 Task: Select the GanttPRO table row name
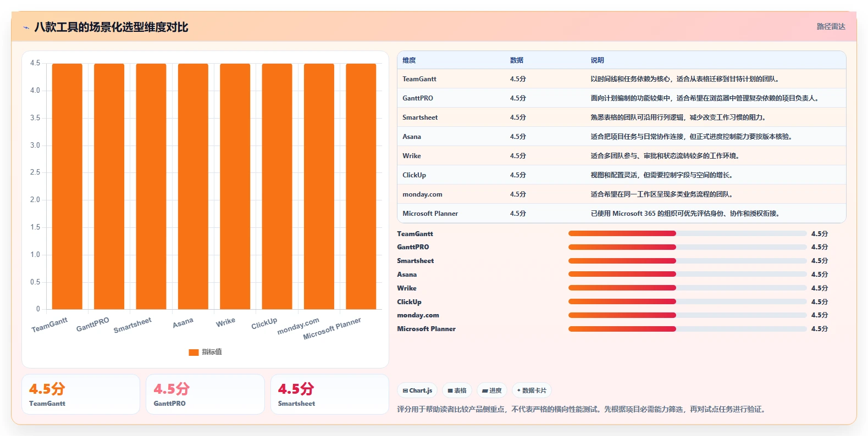[418, 98]
